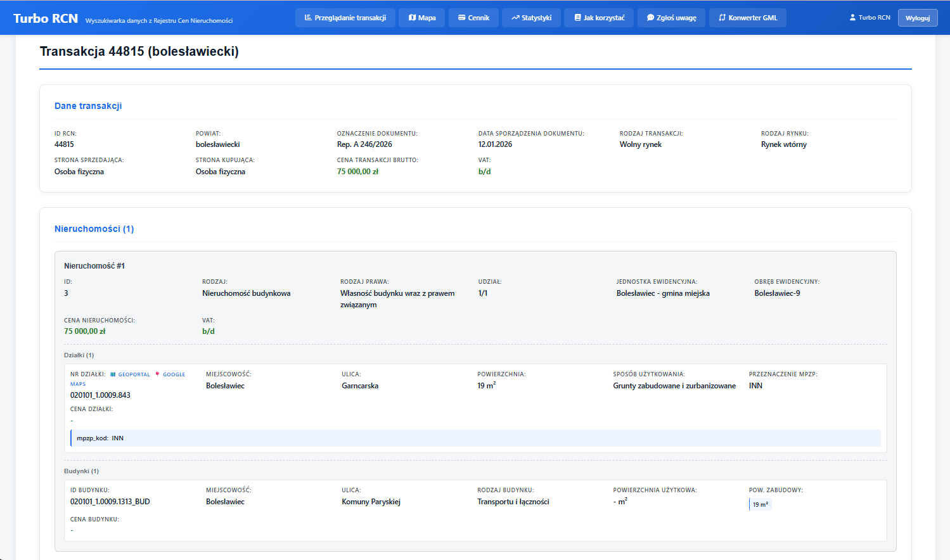Screen dimensions: 950x560
Task: Click the building ID 020101_1.0009.1313_BUD
Action: tap(110, 502)
